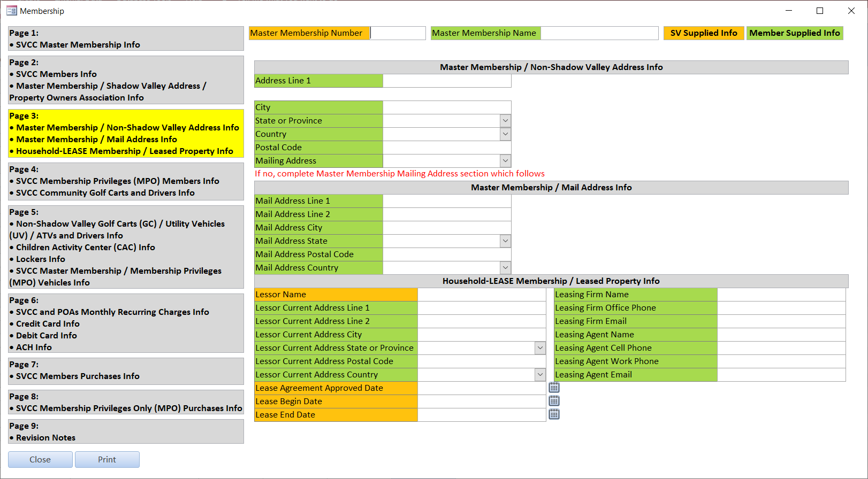Click the Lease Begin Date input field

482,401
